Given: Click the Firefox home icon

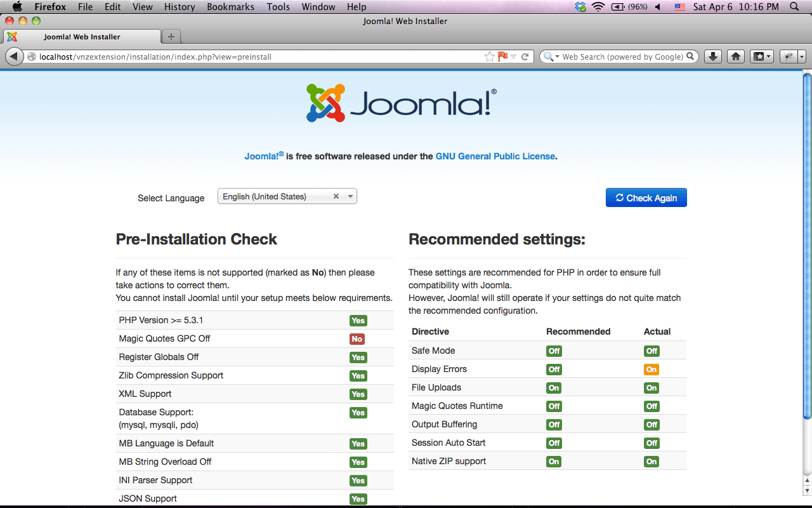Looking at the screenshot, I should pos(735,57).
